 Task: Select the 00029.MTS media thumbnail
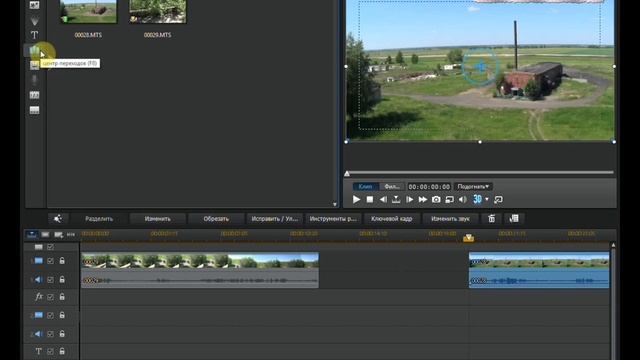(x=158, y=11)
